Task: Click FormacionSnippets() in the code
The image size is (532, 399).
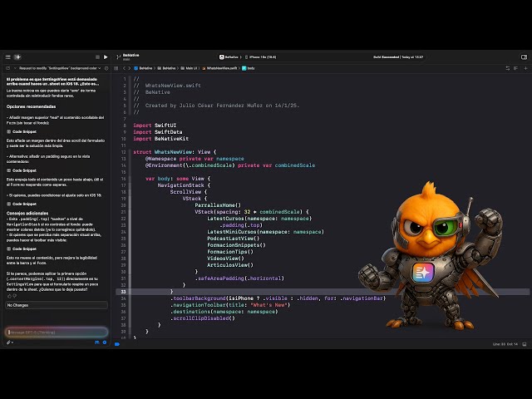Action: tap(236, 245)
